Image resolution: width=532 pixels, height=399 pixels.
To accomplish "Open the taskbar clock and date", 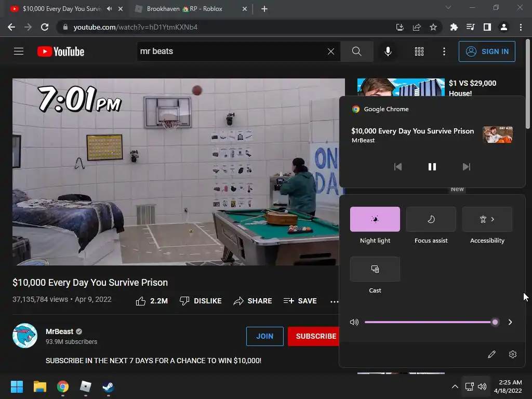I will (508, 387).
